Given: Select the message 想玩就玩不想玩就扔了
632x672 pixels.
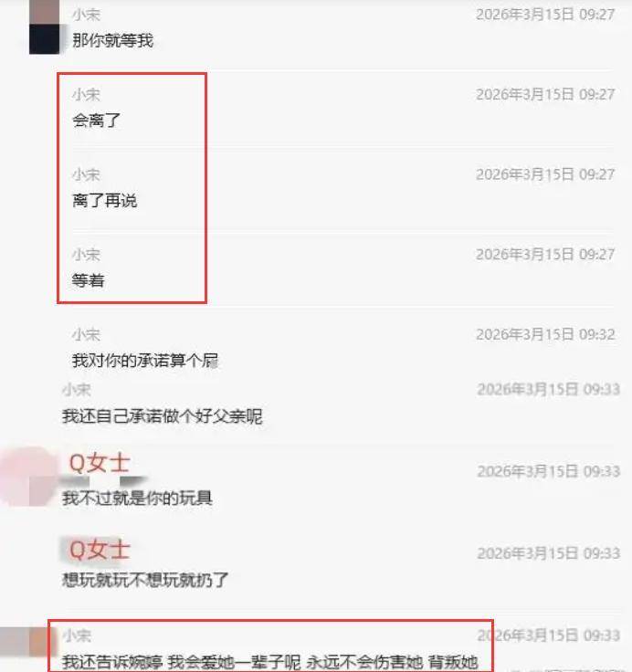Looking at the screenshot, I should 145,581.
